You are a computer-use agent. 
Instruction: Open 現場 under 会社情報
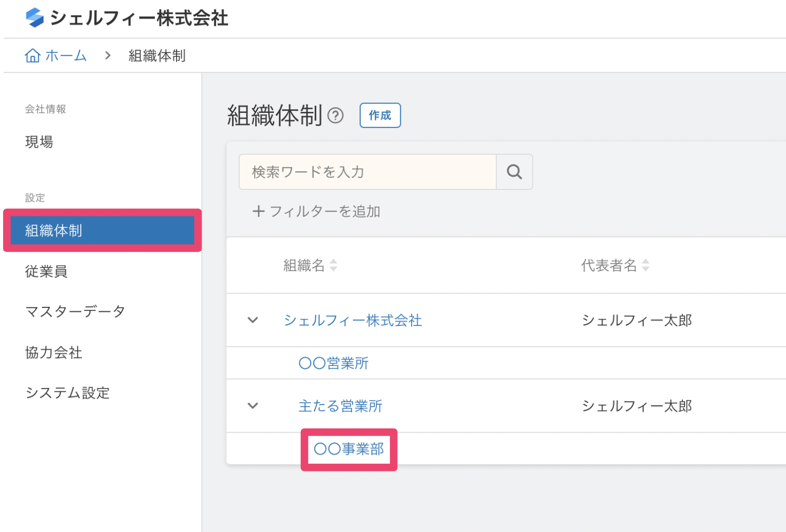(x=39, y=142)
